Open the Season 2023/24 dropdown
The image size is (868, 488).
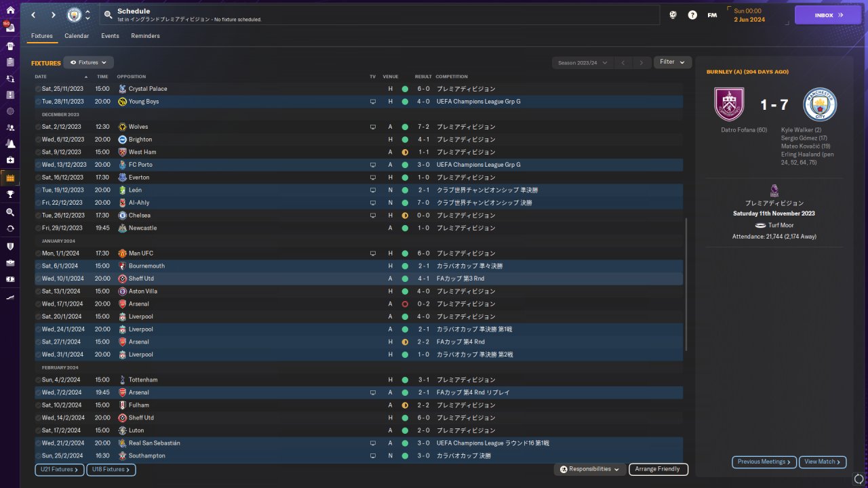pyautogui.click(x=583, y=62)
